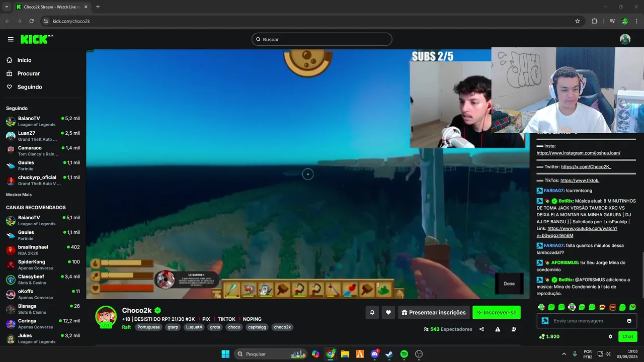Click the report warning triangle icon

(x=498, y=329)
